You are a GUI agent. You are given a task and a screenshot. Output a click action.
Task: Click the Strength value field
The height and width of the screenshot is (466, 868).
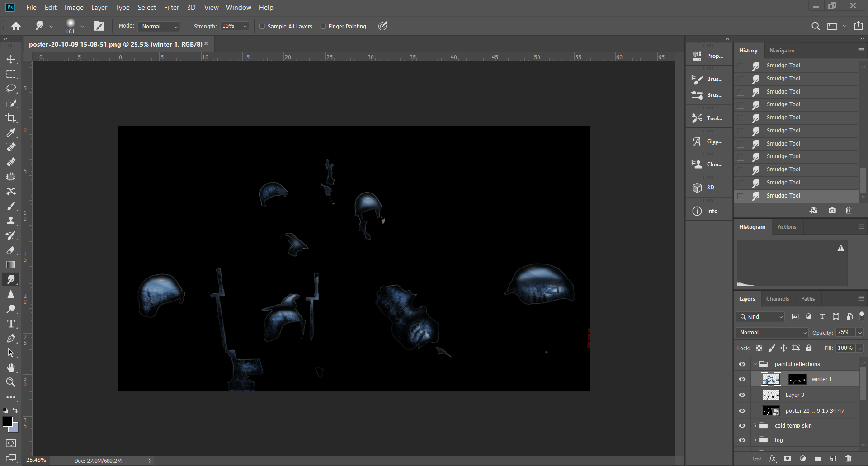[x=230, y=26]
